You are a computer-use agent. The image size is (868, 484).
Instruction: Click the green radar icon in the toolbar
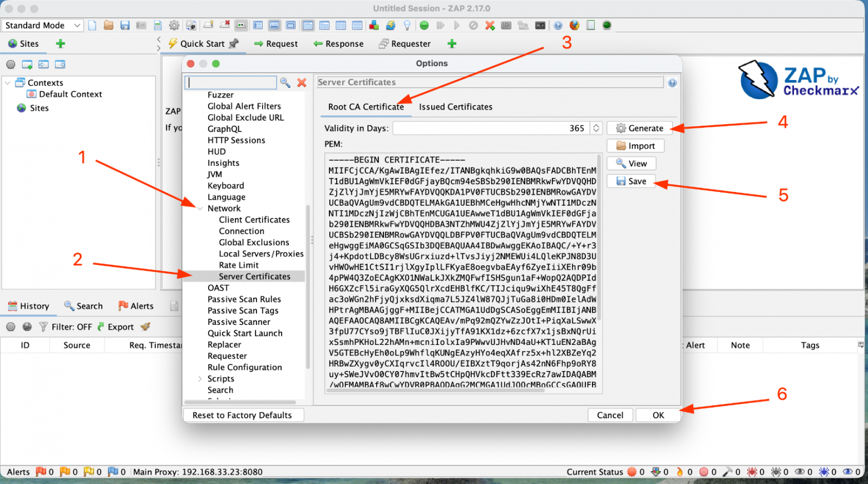point(607,25)
